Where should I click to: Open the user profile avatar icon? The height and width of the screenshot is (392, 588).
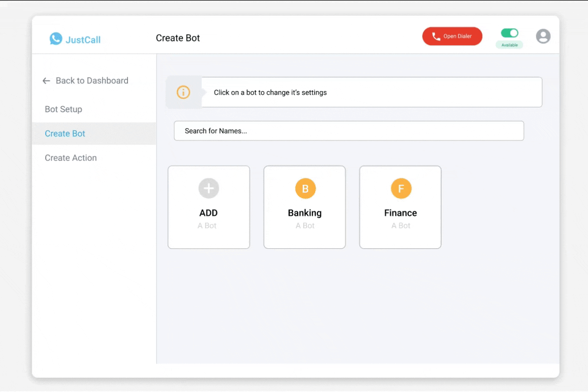click(543, 36)
